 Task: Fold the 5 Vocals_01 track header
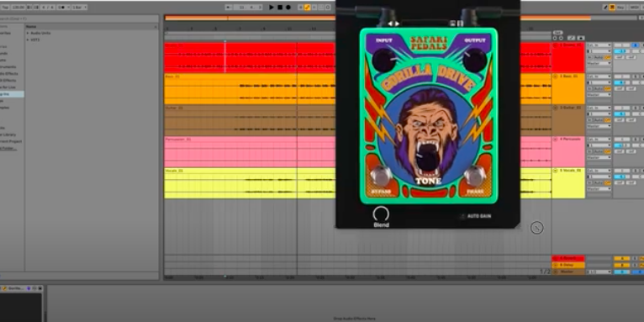click(555, 171)
